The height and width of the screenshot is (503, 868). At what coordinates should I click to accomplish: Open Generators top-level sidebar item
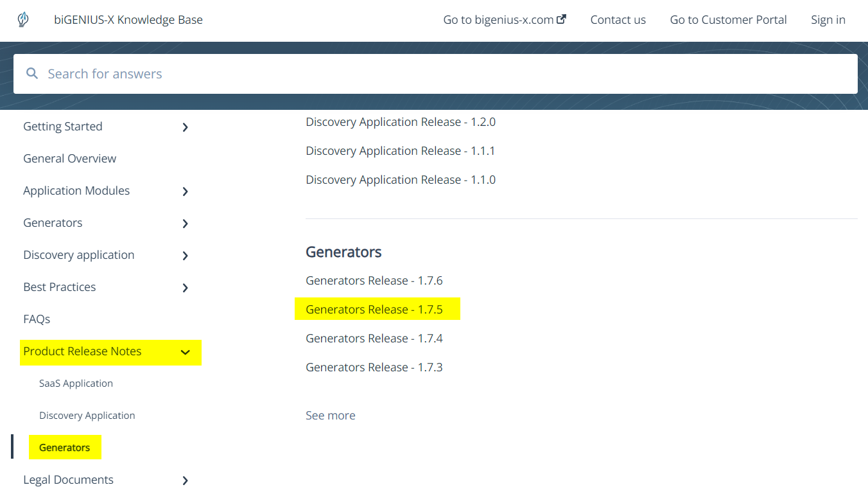pyautogui.click(x=53, y=223)
